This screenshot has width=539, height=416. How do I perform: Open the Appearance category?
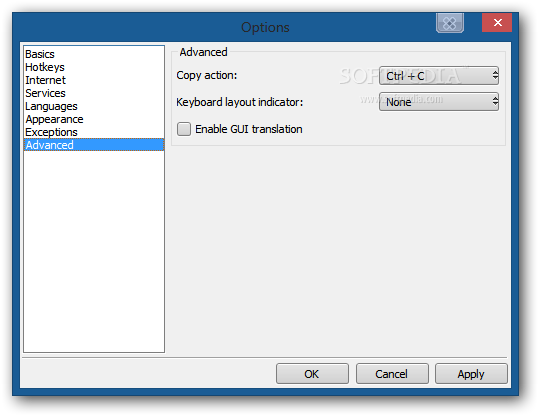tap(94, 119)
